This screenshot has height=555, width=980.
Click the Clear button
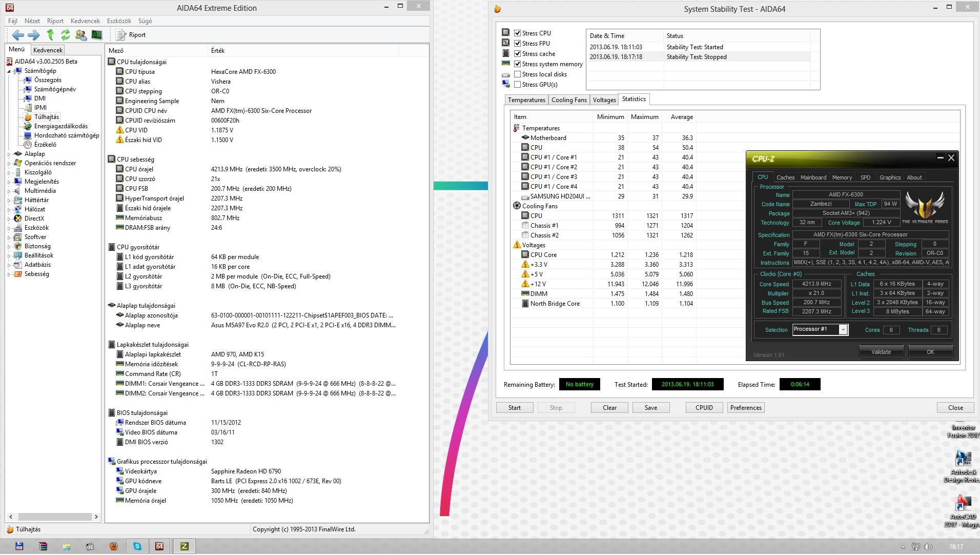tap(609, 408)
